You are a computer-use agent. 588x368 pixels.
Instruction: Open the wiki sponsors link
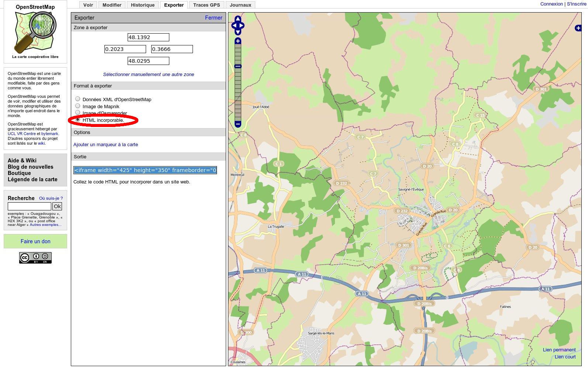click(41, 143)
